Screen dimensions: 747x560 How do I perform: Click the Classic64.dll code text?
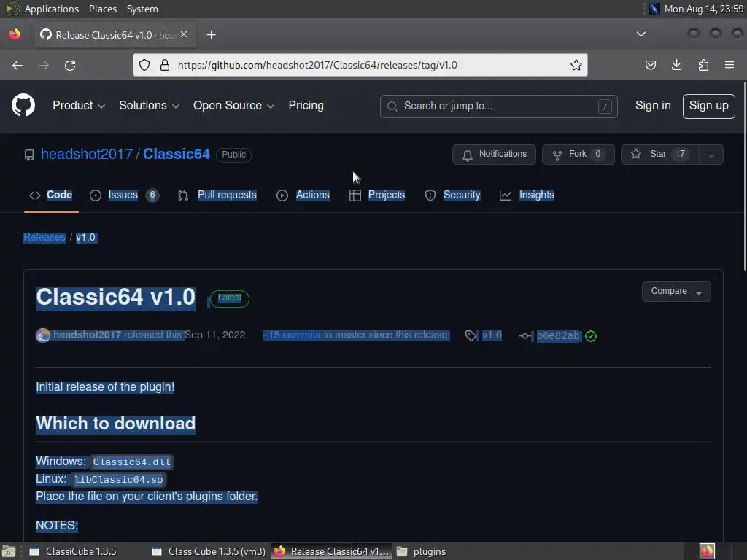[x=131, y=462]
